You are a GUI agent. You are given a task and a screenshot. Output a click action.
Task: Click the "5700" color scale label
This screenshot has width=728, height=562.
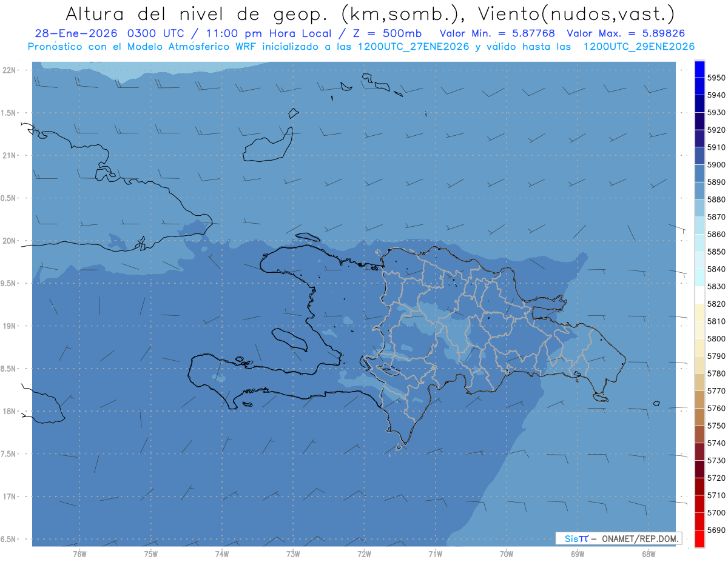point(716,512)
